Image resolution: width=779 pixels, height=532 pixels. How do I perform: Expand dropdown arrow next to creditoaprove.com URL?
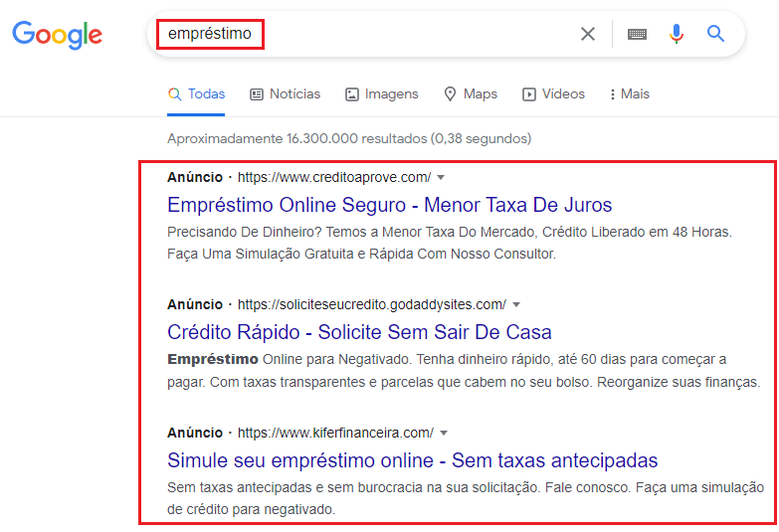[x=440, y=177]
